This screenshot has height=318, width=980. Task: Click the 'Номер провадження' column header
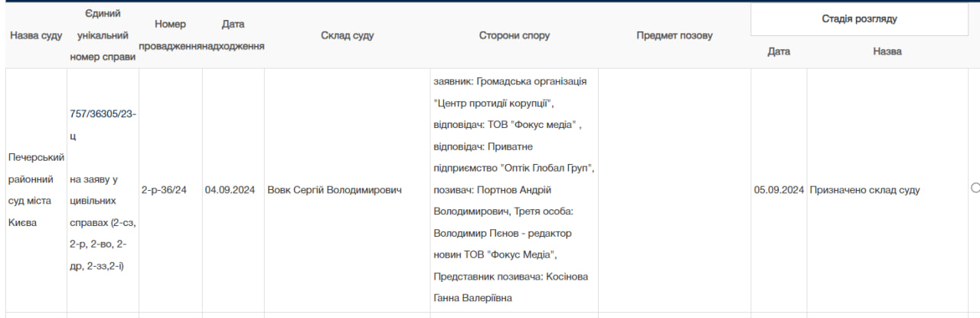pyautogui.click(x=170, y=35)
